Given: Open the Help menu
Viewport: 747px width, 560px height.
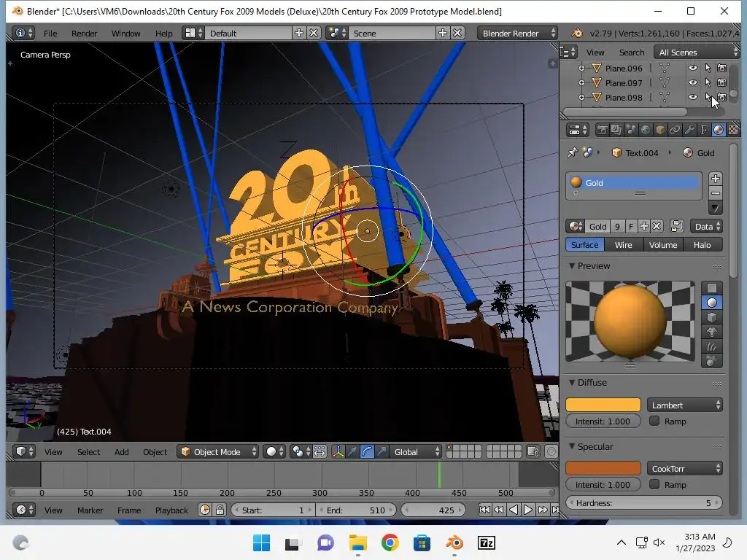Looking at the screenshot, I should coord(164,34).
